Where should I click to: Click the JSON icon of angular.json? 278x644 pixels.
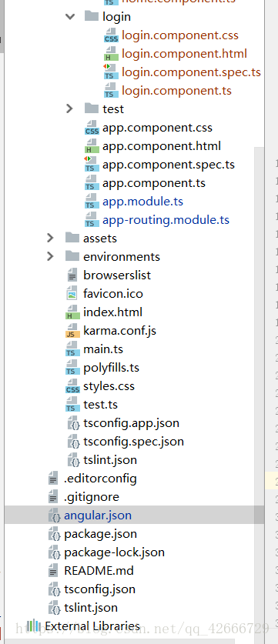[x=54, y=516]
